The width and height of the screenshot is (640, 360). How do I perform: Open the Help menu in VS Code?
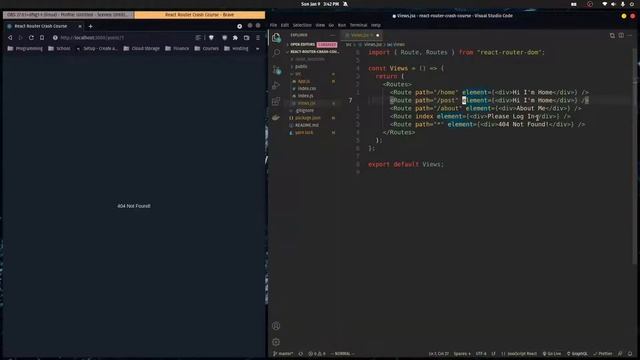376,25
